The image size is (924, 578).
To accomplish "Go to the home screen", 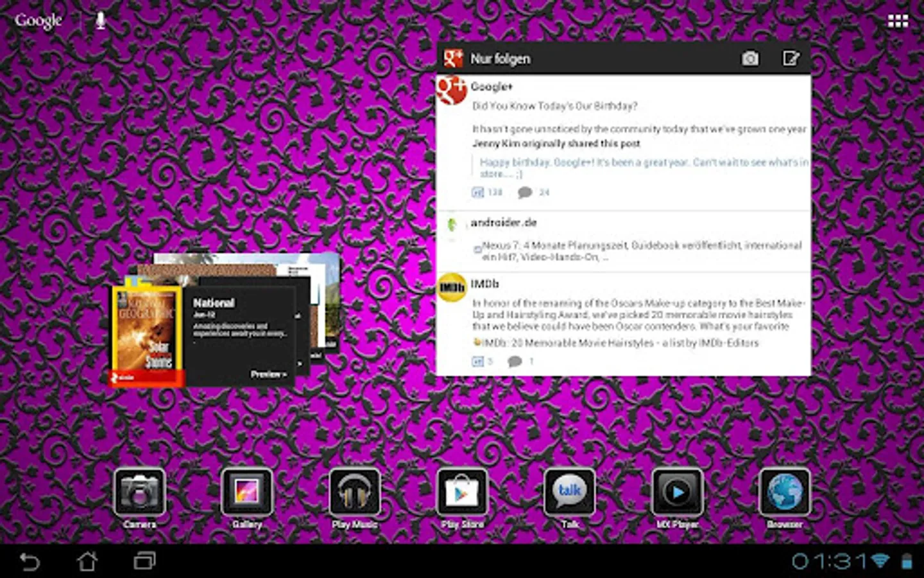I will click(x=87, y=561).
